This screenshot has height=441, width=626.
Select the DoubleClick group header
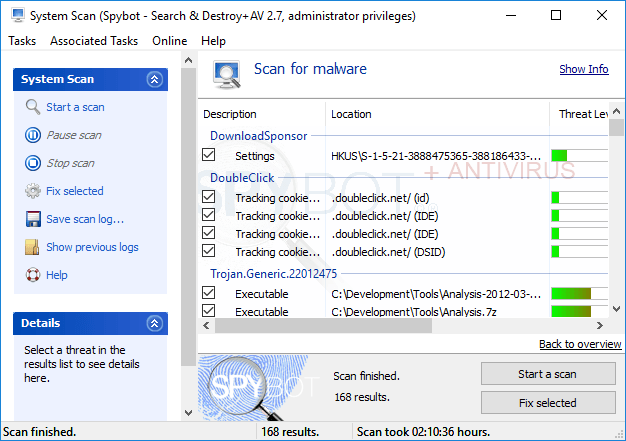[x=242, y=178]
